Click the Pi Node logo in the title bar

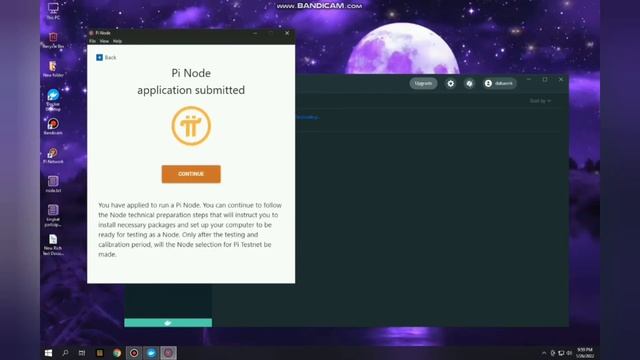coord(91,33)
